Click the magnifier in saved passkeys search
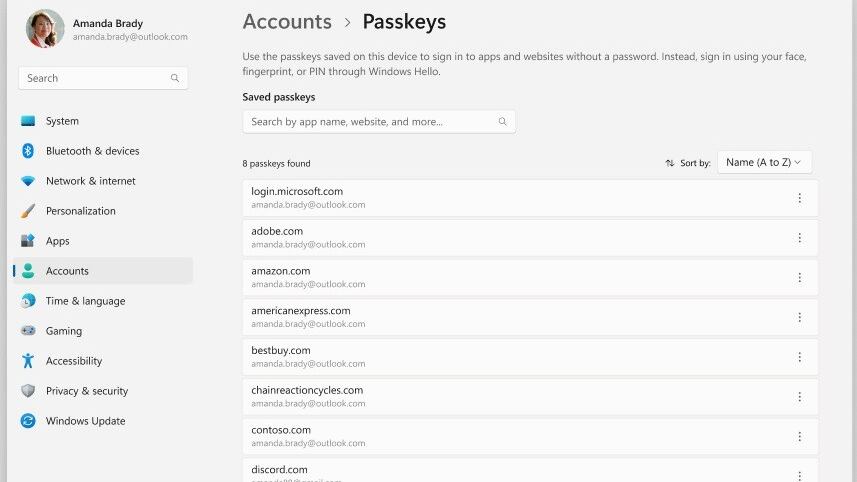The image size is (857, 482). [x=503, y=122]
